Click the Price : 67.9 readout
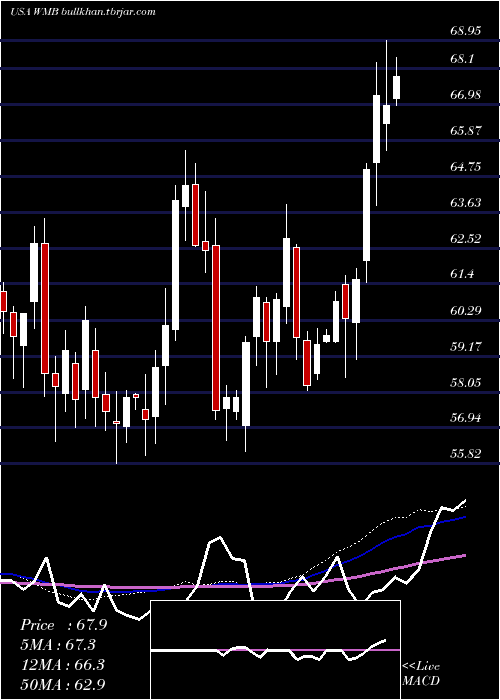500x700 pixels. pos(64,625)
